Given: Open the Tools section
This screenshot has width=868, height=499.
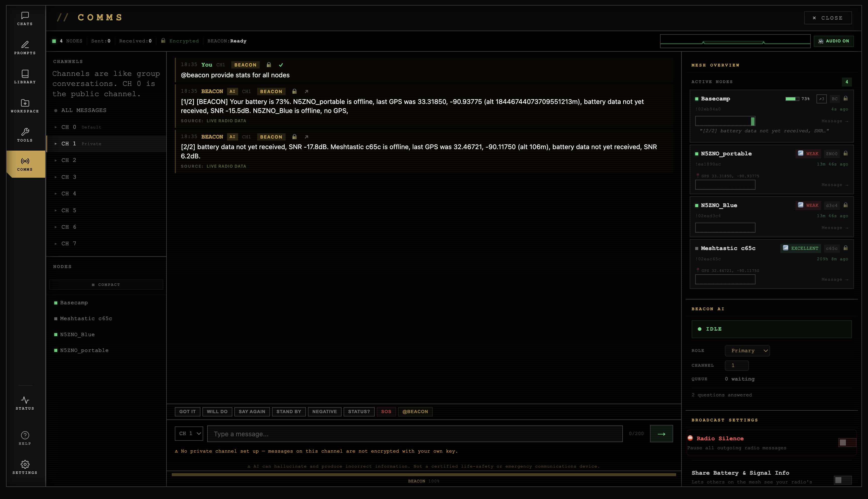Looking at the screenshot, I should 25,135.
